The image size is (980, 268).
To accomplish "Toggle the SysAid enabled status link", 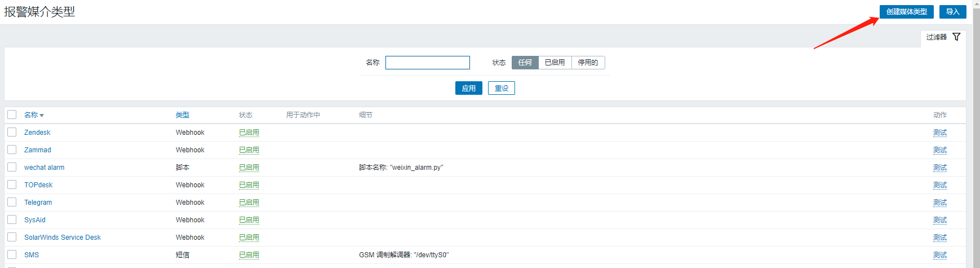I will pos(249,220).
